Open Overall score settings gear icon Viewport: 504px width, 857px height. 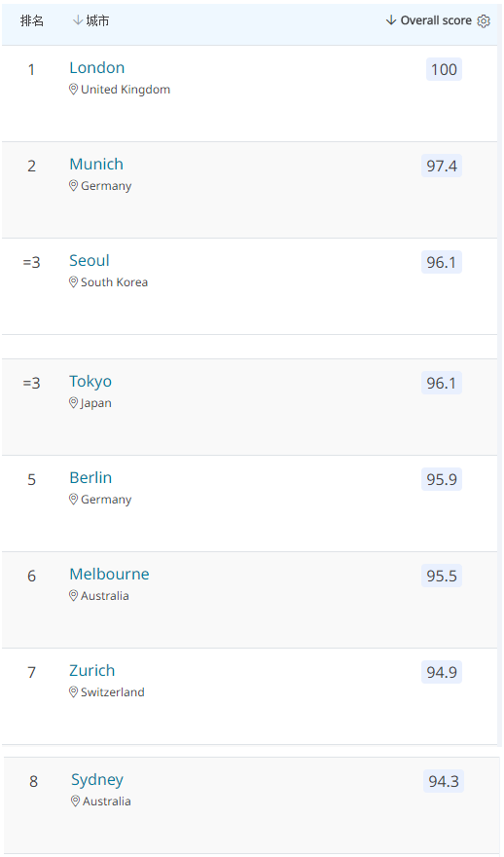(x=484, y=20)
